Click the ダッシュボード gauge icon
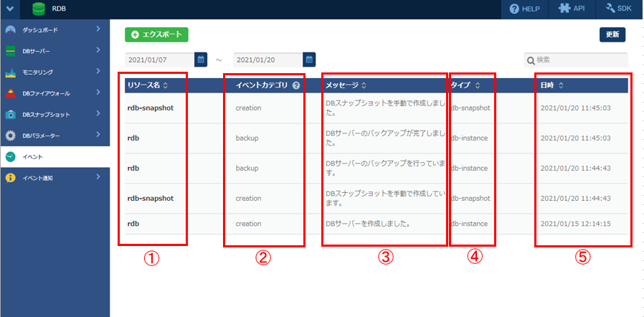644x317 pixels. click(x=11, y=30)
